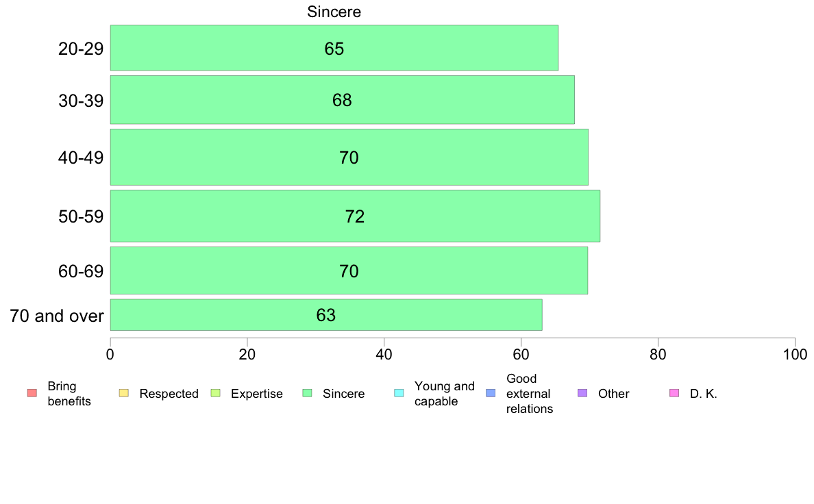The height and width of the screenshot is (504, 814).
Task: Click the Bring benefits red legend swatch
Action: click(32, 393)
